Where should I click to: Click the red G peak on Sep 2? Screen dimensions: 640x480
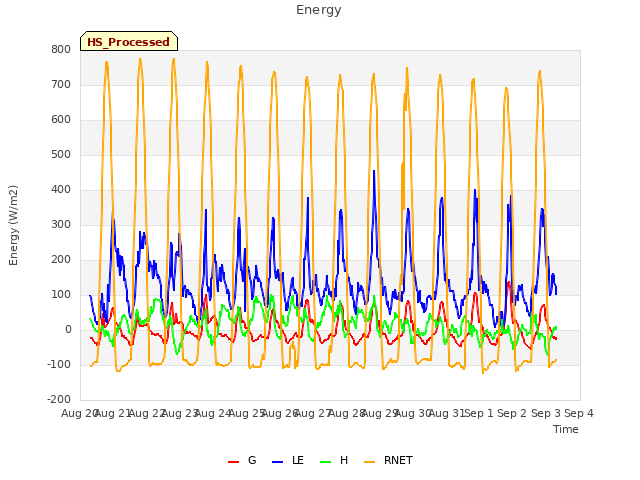[x=509, y=282]
